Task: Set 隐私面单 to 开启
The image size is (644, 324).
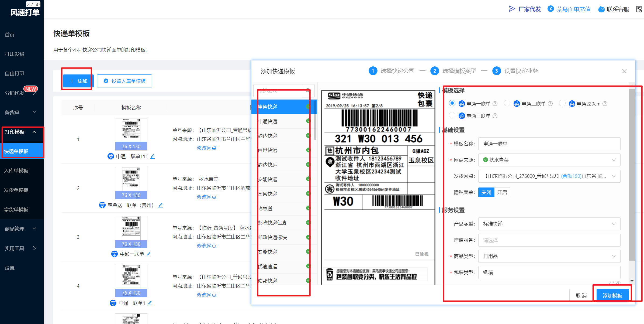Action: pyautogui.click(x=502, y=192)
